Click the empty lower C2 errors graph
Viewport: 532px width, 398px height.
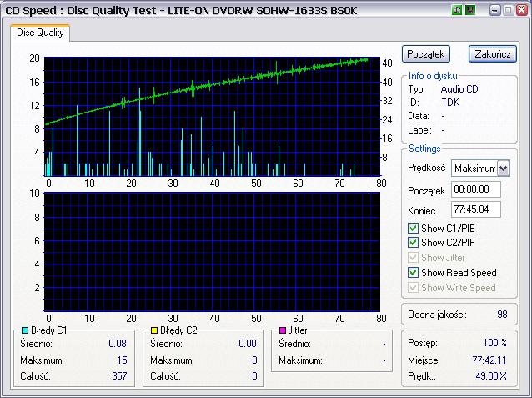pyautogui.click(x=212, y=252)
